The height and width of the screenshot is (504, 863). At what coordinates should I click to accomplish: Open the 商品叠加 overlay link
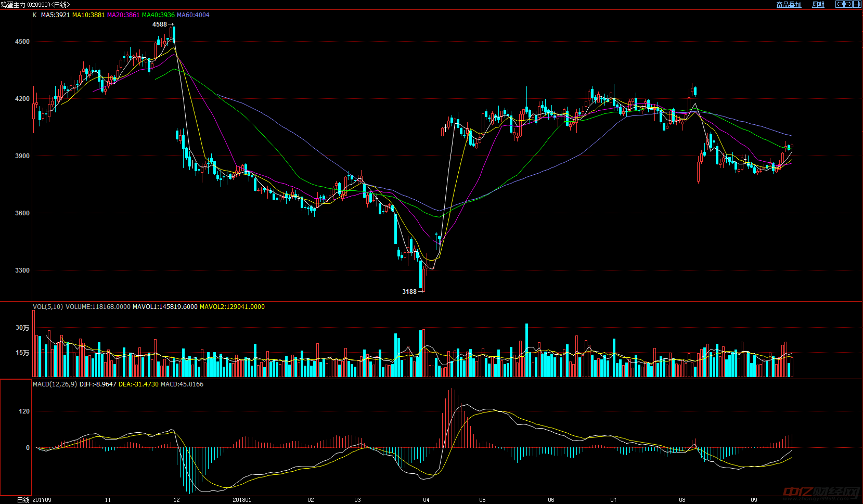click(x=789, y=5)
